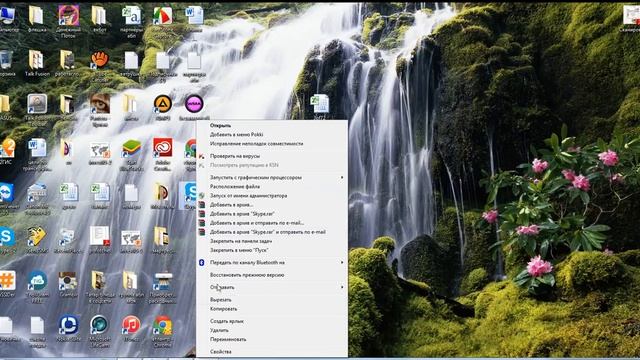Select the PDF document desktop icon
Viewport: 640px width, 360px height.
pos(99,237)
